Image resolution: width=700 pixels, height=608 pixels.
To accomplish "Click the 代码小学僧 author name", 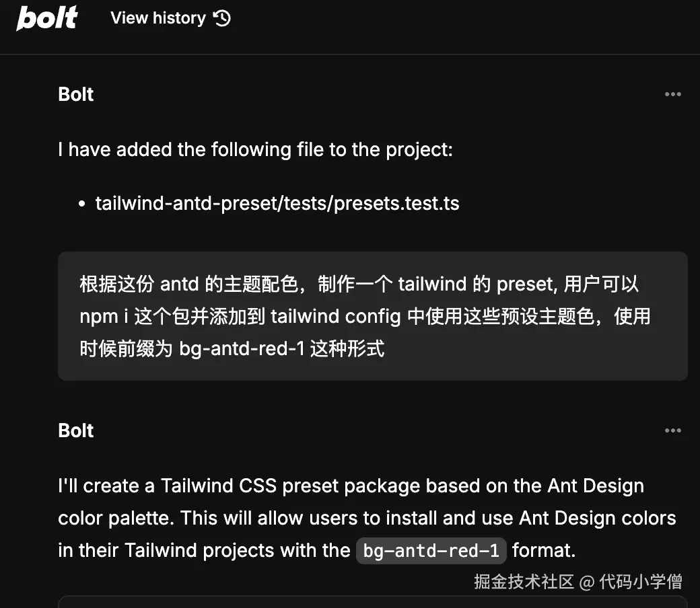I will [641, 581].
